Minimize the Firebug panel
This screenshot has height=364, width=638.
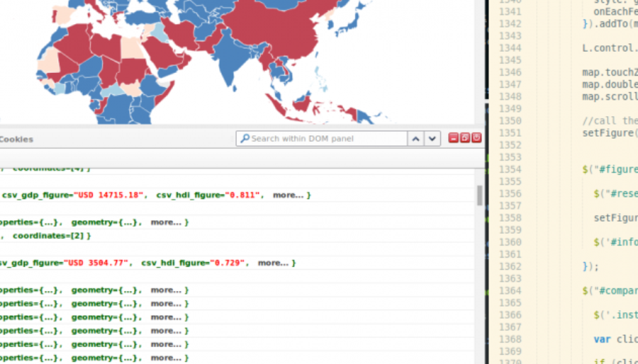454,138
